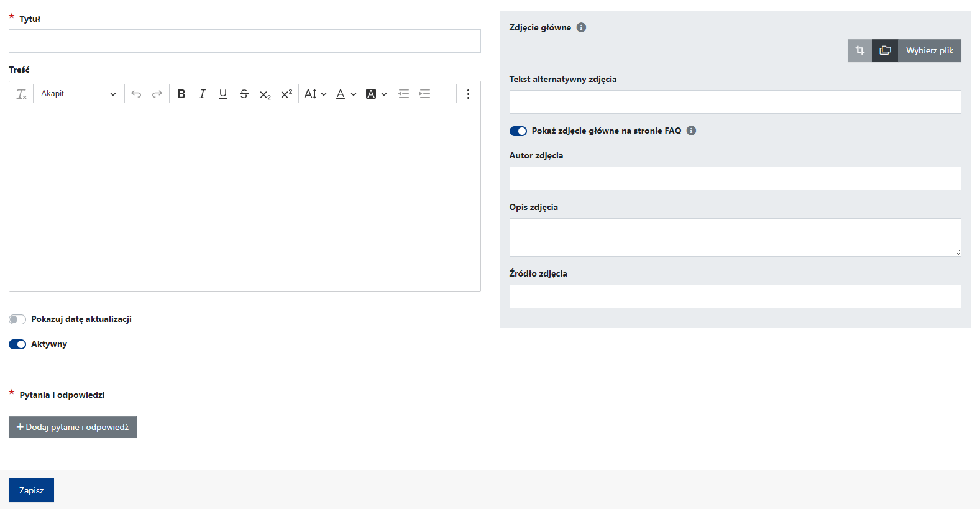Viewport: 980px width, 509px height.
Task: Toggle Pokaż zdjęcie główne na stronie FAQ
Action: 518,131
